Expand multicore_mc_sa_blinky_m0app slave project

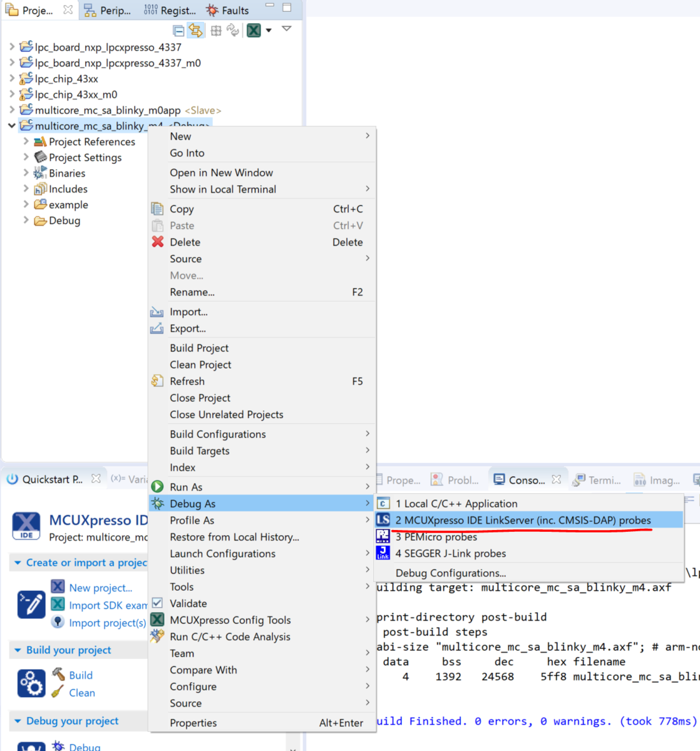pyautogui.click(x=12, y=110)
